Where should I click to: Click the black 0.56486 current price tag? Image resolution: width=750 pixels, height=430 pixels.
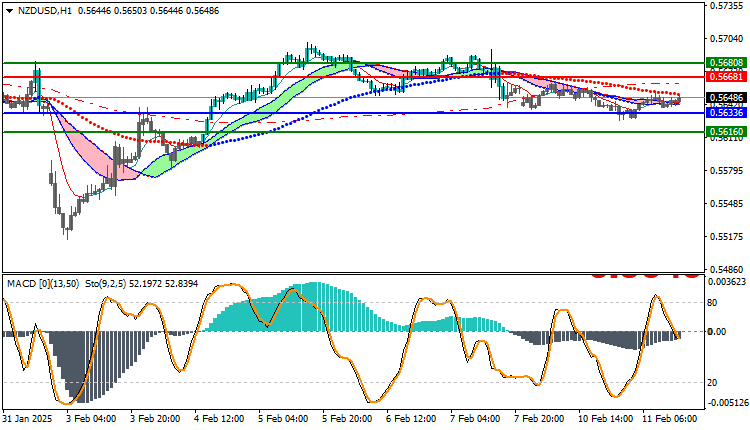click(726, 98)
